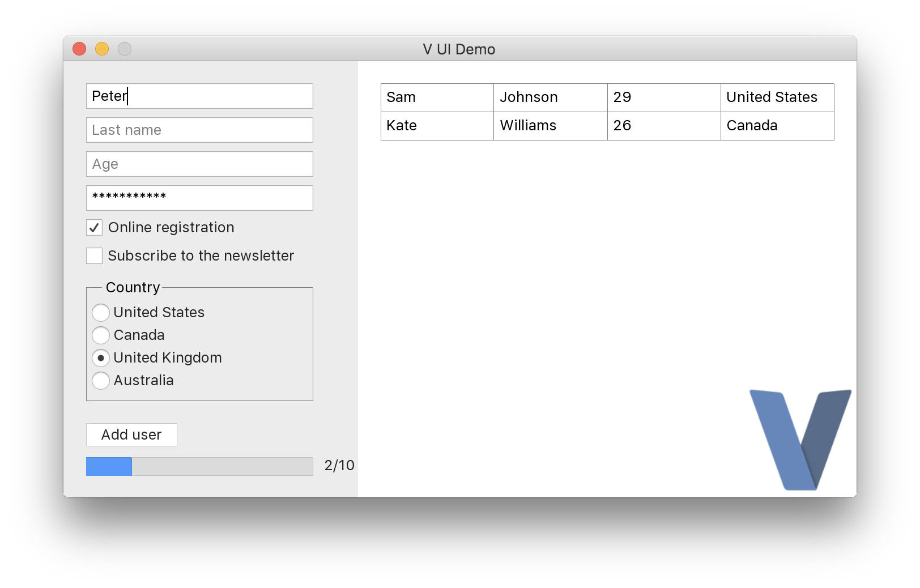Choose Canada as the country
This screenshot has height=588, width=920.
pos(101,335)
